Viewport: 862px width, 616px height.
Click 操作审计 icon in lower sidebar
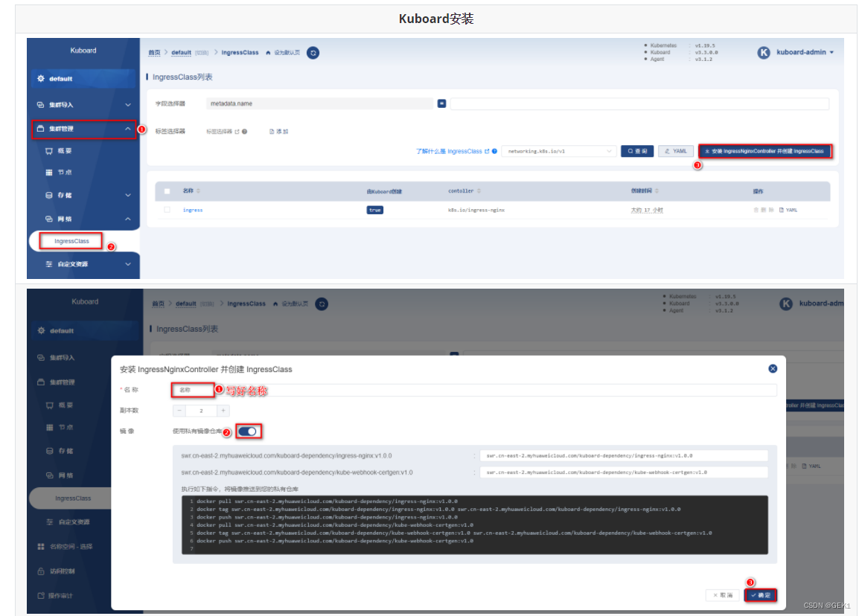point(41,596)
